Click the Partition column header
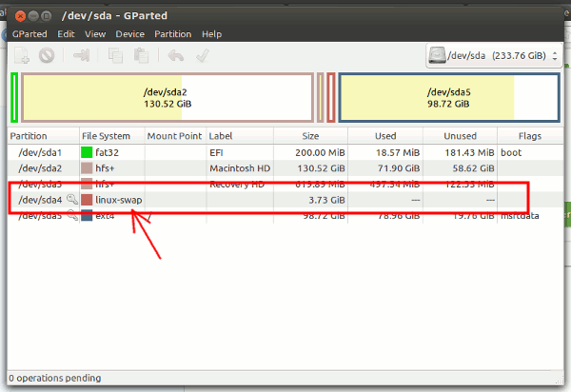The image size is (571, 392). tap(43, 136)
